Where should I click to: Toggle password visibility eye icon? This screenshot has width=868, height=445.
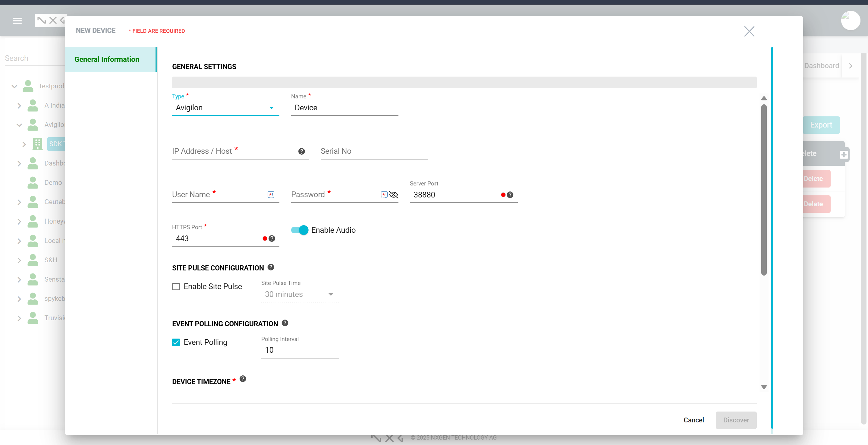point(394,195)
